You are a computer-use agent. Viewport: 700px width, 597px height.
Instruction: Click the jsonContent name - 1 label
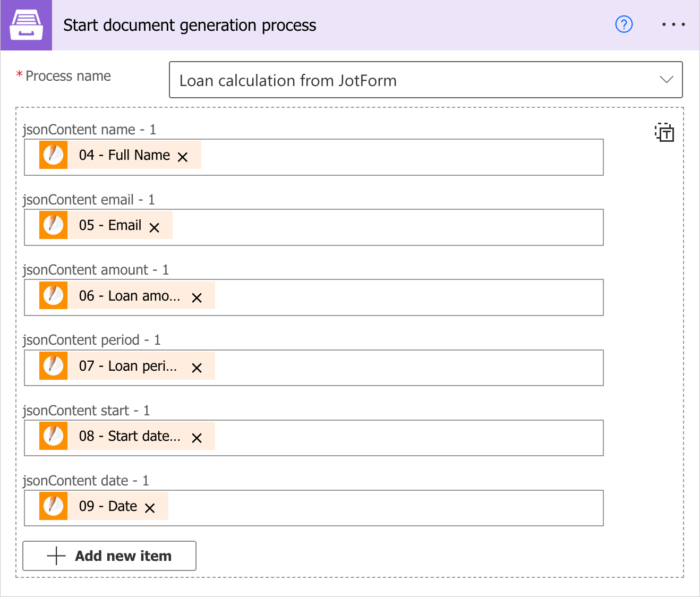89,130
